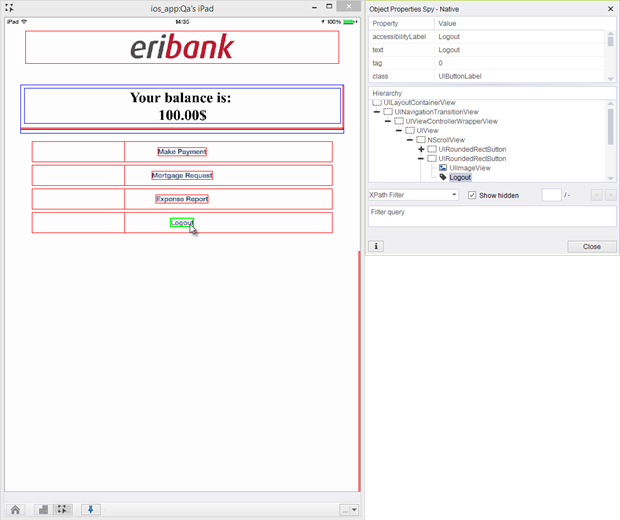The width and height of the screenshot is (620, 520).
Task: Click the expand arrows icon in title bar
Action: tap(10, 7)
